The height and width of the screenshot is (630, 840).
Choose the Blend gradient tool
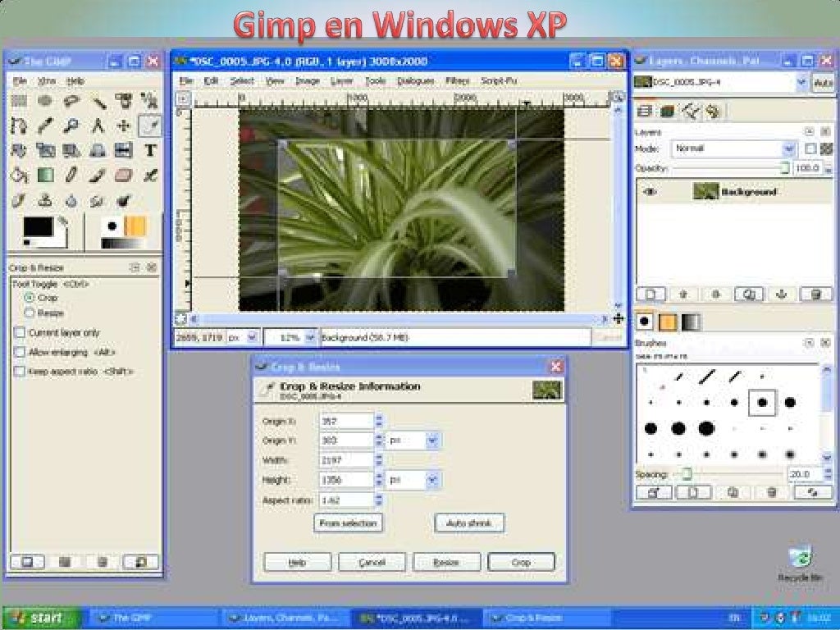(45, 176)
